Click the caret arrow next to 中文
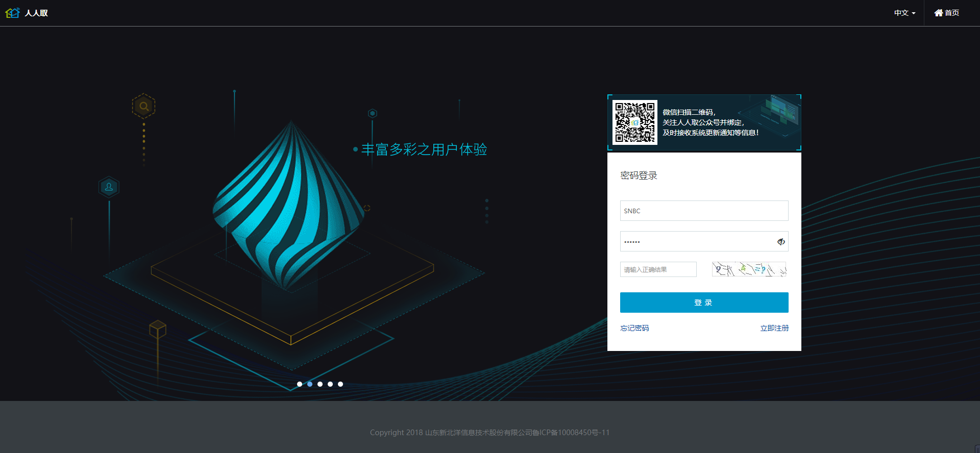Viewport: 980px width, 453px height. [914, 13]
